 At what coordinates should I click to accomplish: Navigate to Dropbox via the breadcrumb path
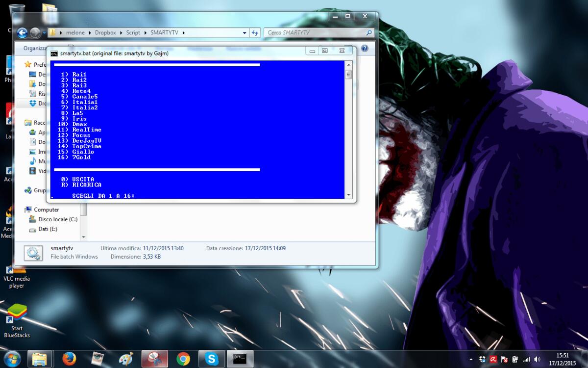pos(104,33)
